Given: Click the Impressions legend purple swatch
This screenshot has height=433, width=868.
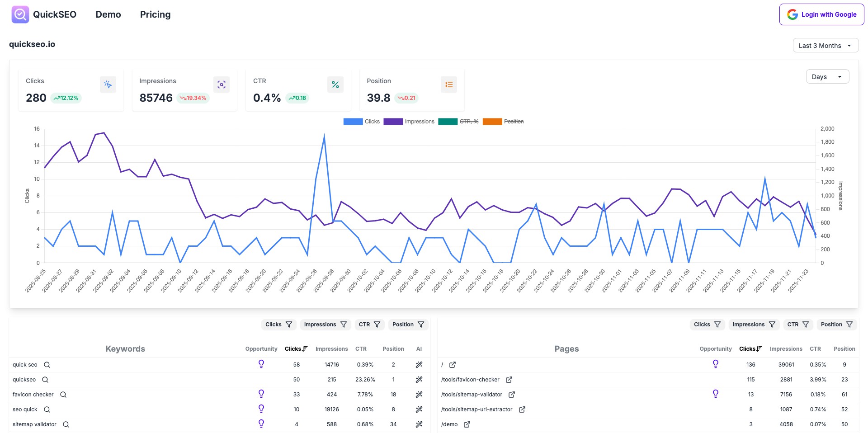Looking at the screenshot, I should 393,122.
